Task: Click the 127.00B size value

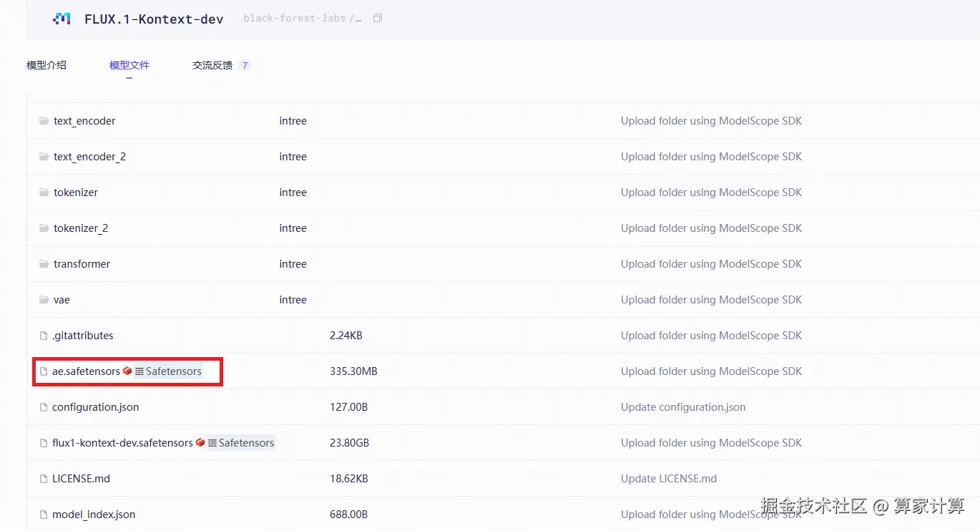Action: tap(349, 407)
